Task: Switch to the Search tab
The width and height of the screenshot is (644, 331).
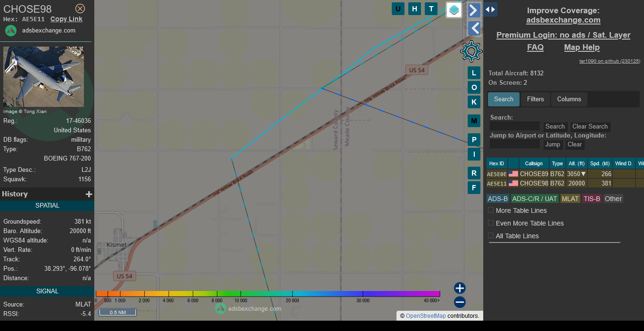Action: point(504,99)
